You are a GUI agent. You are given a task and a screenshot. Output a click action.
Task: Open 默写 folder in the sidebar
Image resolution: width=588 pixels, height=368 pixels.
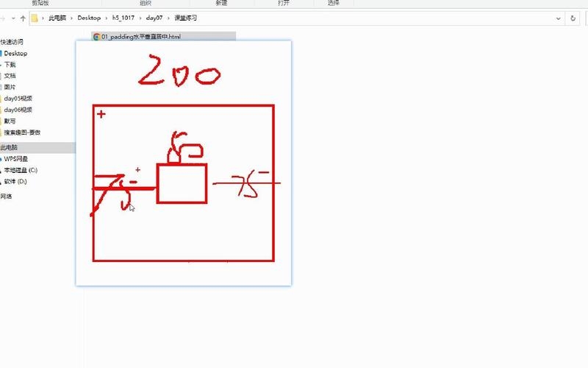[x=10, y=121]
